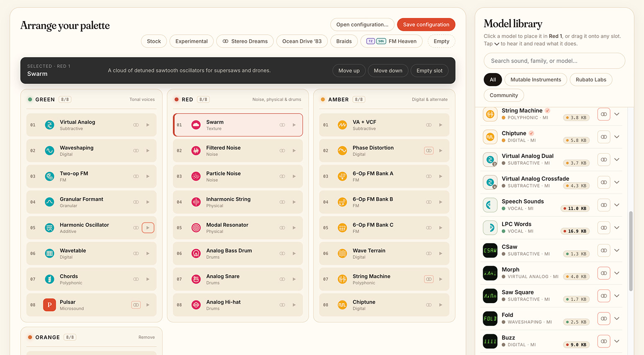Remove the Orange bank
644x355 pixels.
click(x=146, y=337)
